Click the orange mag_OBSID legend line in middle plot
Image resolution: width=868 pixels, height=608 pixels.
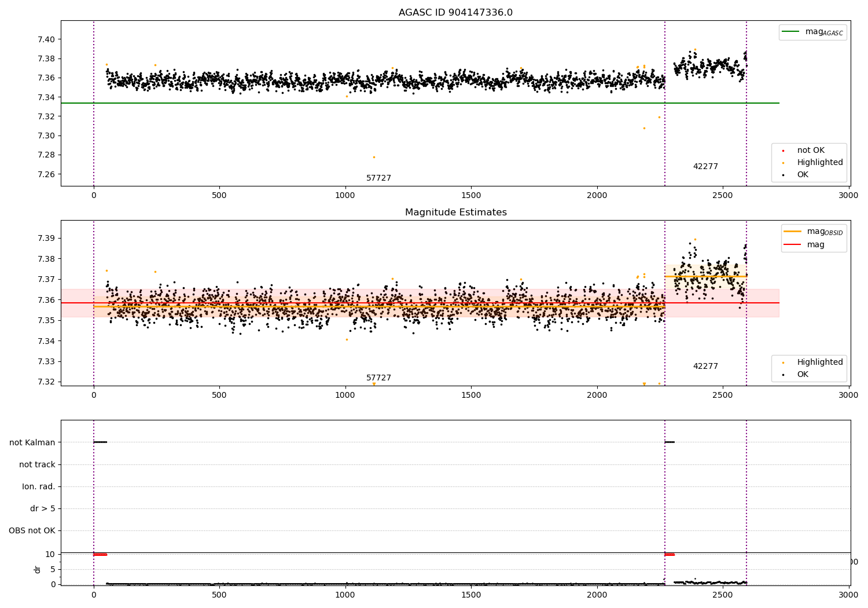tap(792, 232)
